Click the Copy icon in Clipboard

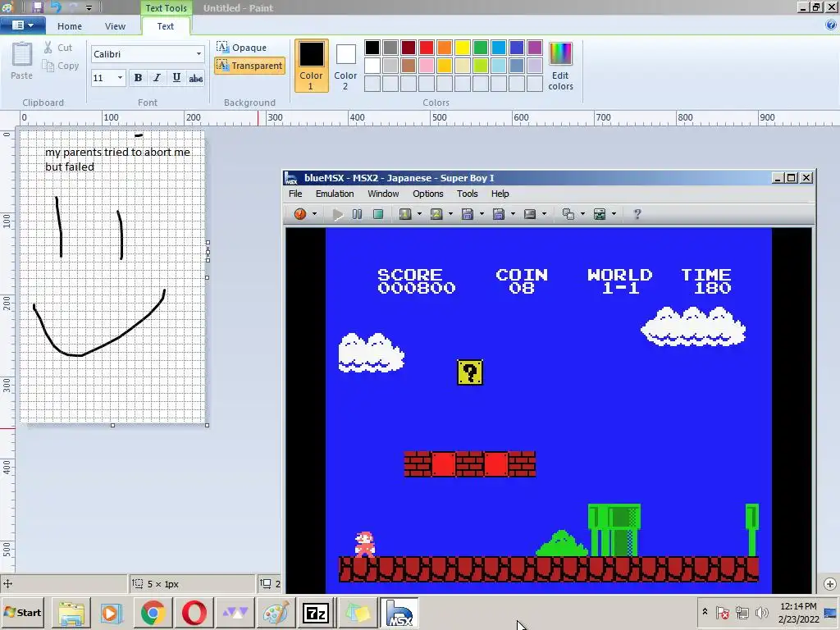point(48,66)
